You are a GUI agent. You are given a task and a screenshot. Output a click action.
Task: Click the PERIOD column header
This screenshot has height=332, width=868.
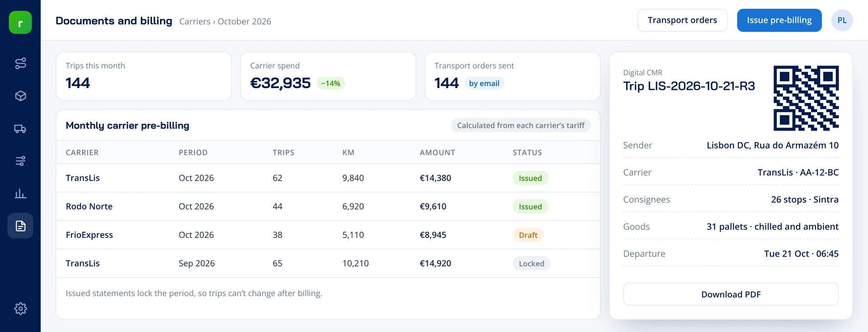[x=193, y=153]
